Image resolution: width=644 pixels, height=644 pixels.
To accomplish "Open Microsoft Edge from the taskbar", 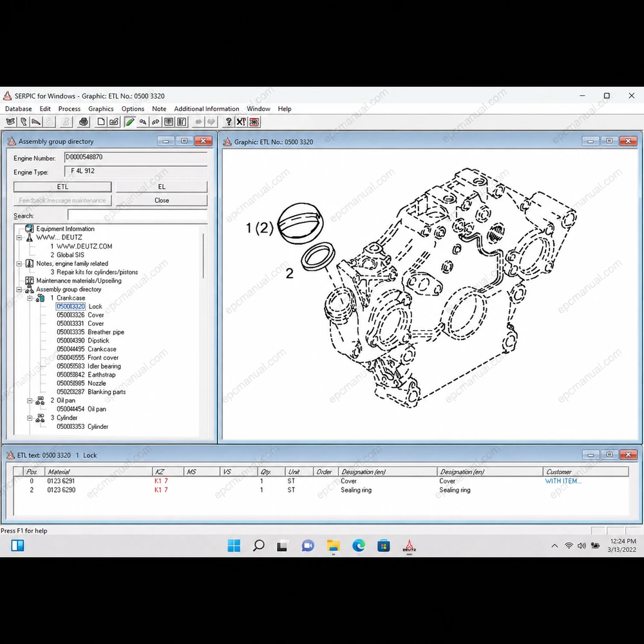I will (x=359, y=545).
